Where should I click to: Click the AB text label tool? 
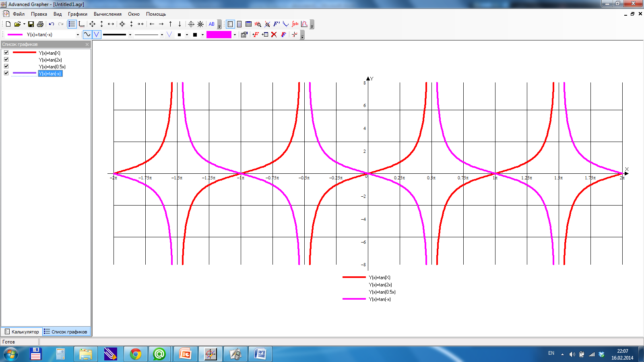click(212, 24)
